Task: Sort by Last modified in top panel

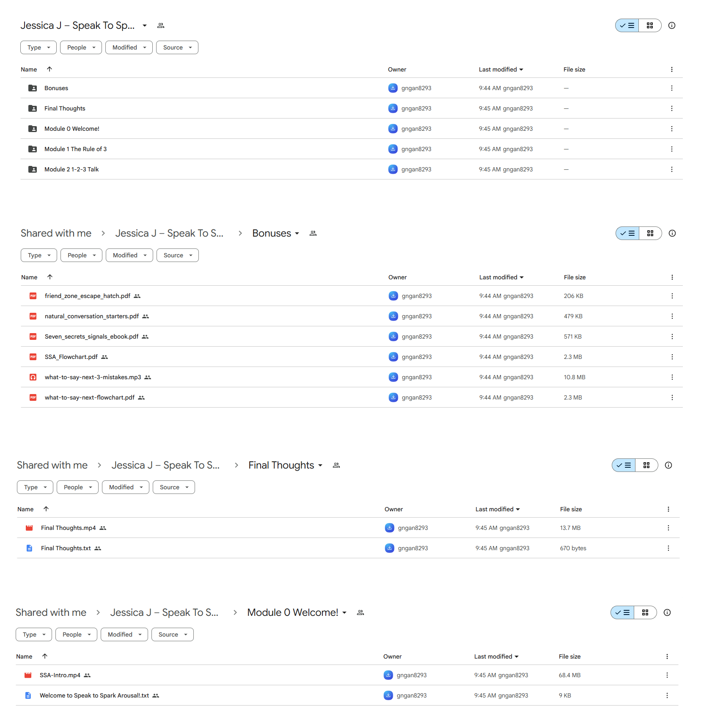Action: (501, 69)
